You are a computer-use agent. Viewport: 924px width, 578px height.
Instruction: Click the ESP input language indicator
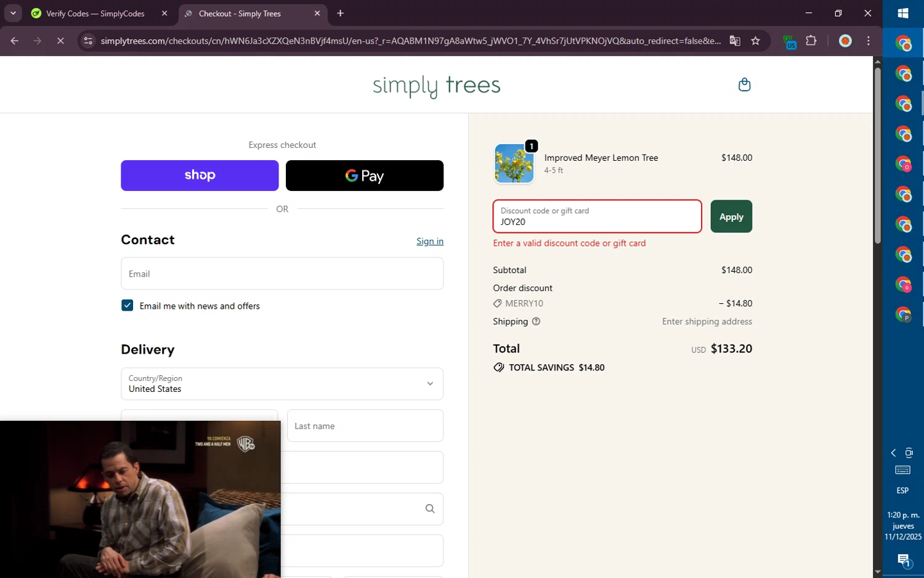coord(902,490)
